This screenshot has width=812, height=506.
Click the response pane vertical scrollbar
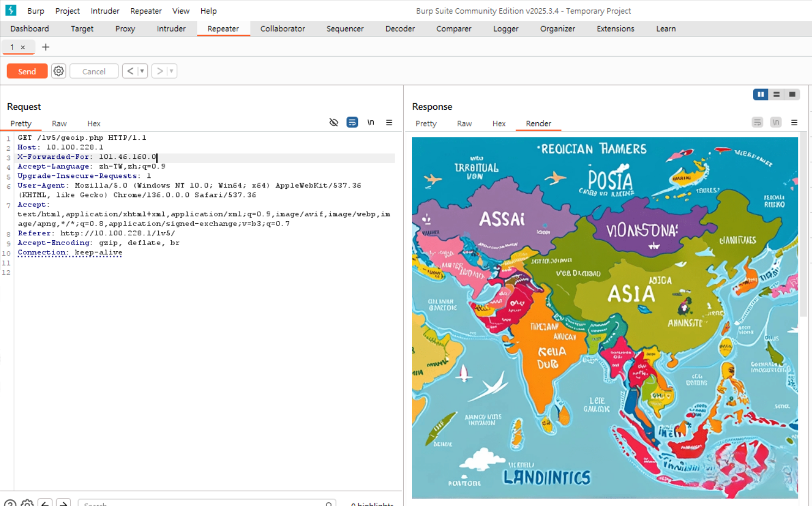pos(803,227)
